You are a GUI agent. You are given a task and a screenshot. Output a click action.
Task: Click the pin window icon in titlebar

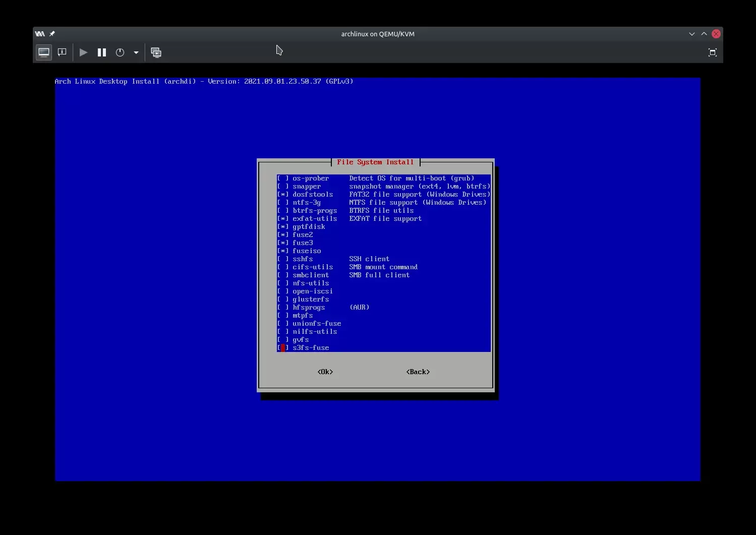point(52,34)
